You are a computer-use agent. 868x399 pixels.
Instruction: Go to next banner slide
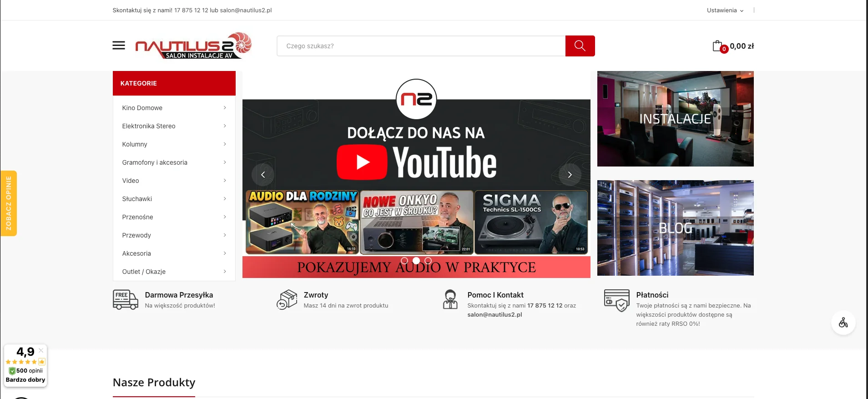570,175
